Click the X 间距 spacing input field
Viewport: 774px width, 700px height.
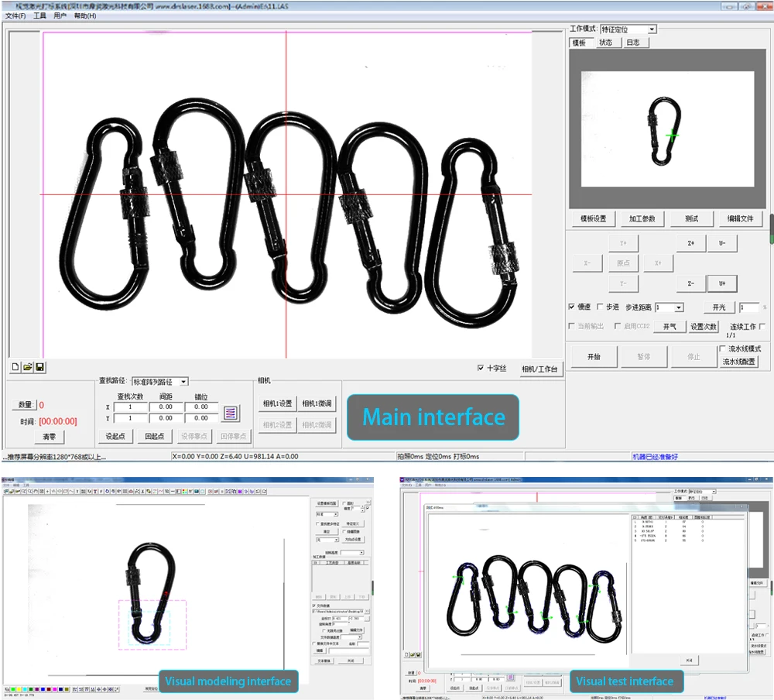point(166,407)
